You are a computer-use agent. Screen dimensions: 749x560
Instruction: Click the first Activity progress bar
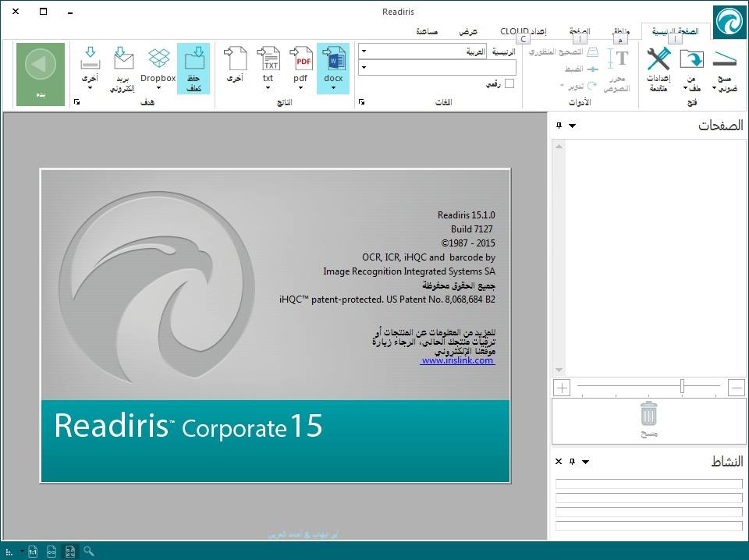tap(648, 484)
